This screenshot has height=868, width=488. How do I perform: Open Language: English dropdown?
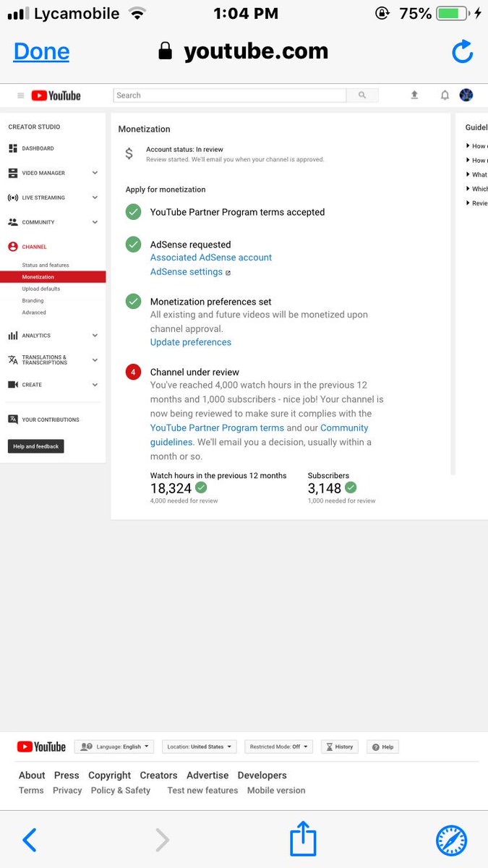pos(114,746)
